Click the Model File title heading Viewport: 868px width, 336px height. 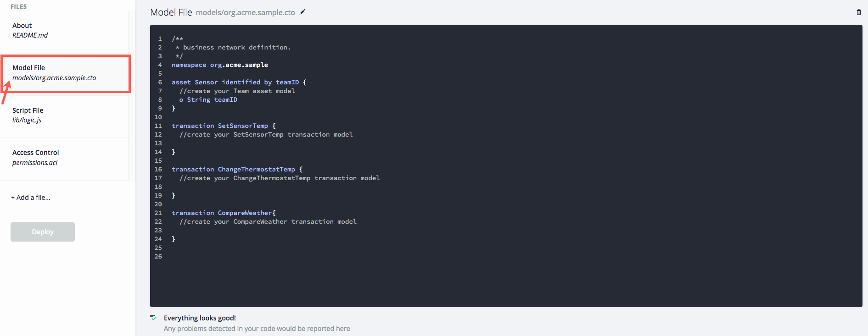171,12
